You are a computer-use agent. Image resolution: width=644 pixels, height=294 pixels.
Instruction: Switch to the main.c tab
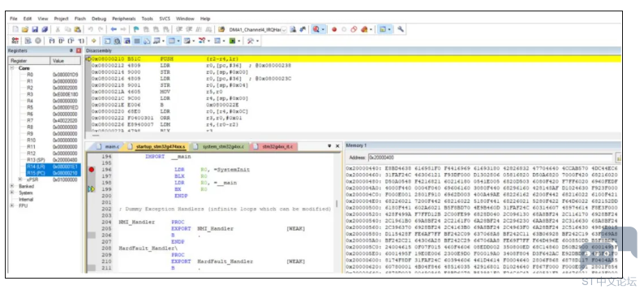coord(108,146)
